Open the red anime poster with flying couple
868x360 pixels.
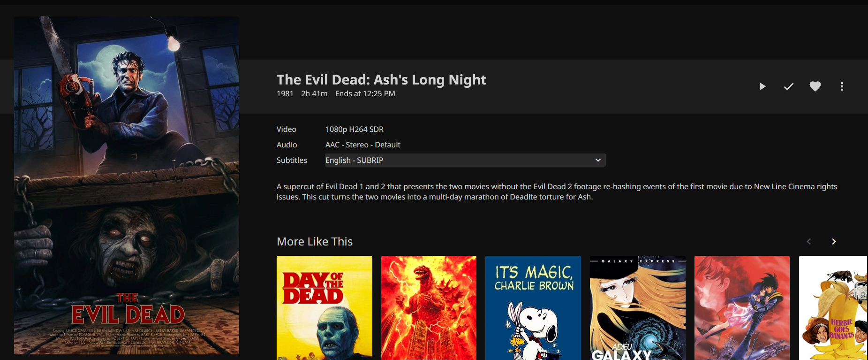742,308
